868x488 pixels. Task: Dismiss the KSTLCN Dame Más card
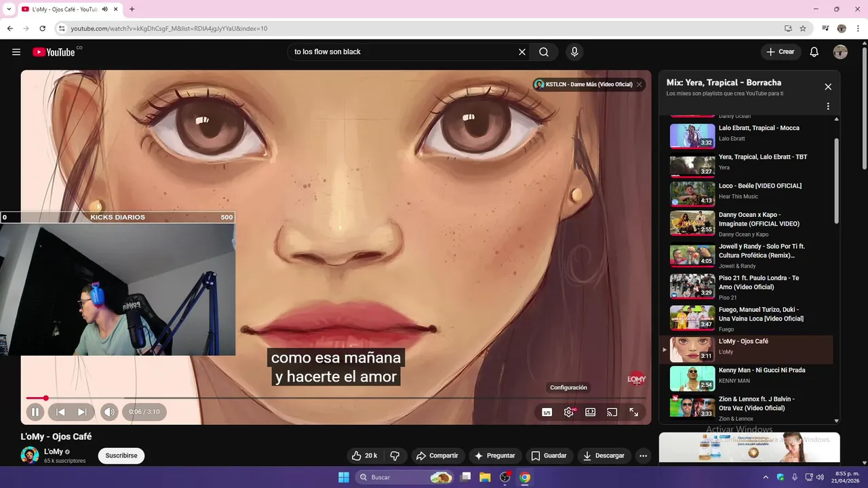[639, 85]
